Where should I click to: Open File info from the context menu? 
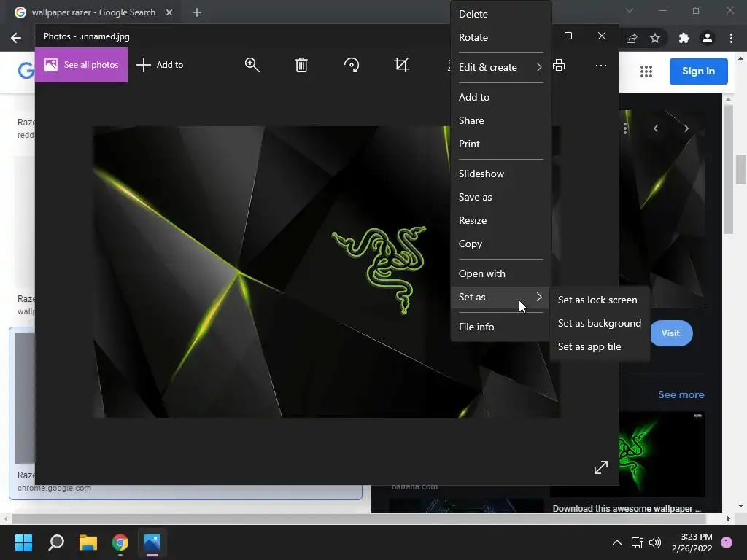[x=500, y=327]
